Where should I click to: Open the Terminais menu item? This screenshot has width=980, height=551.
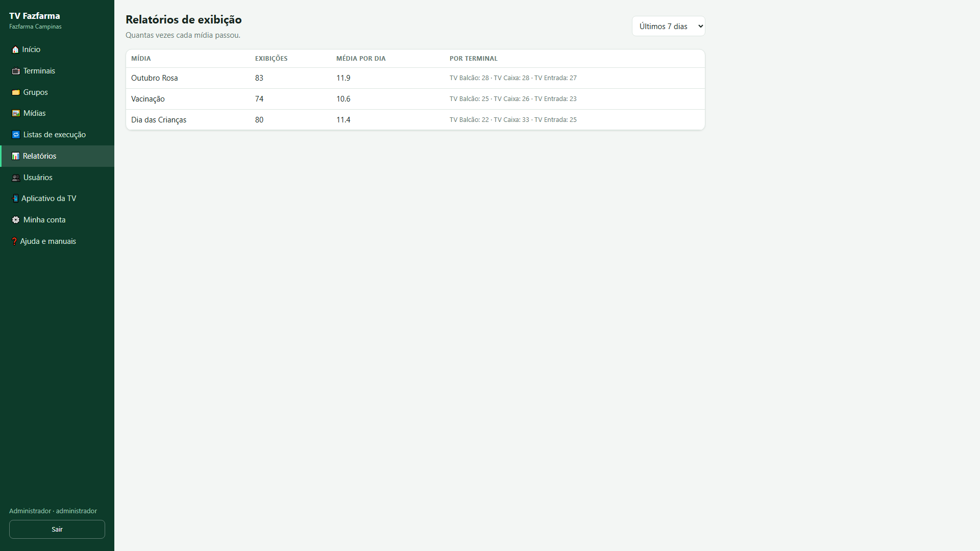click(x=57, y=71)
